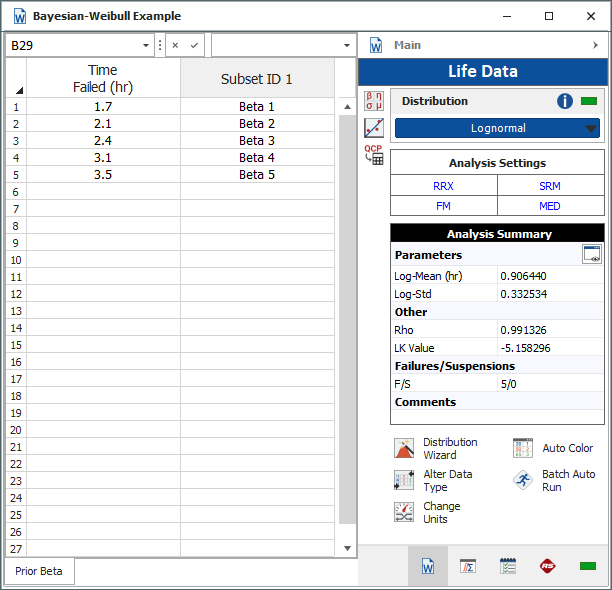Show detailed analysis summary window icon
612x590 pixels.
point(592,255)
